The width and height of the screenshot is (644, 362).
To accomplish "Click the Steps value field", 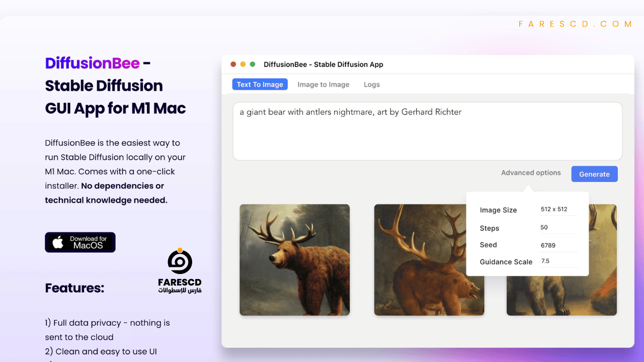I will (x=558, y=228).
